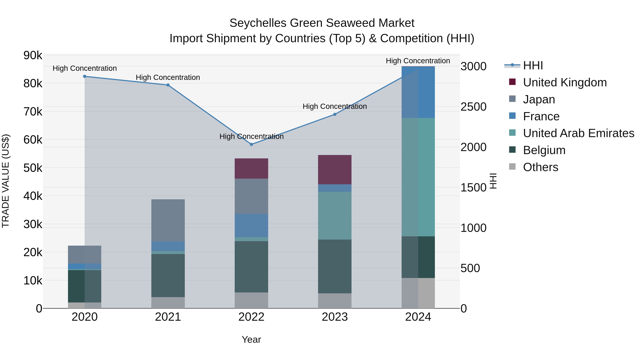Click the 2022 Belgium bar segment

[252, 267]
